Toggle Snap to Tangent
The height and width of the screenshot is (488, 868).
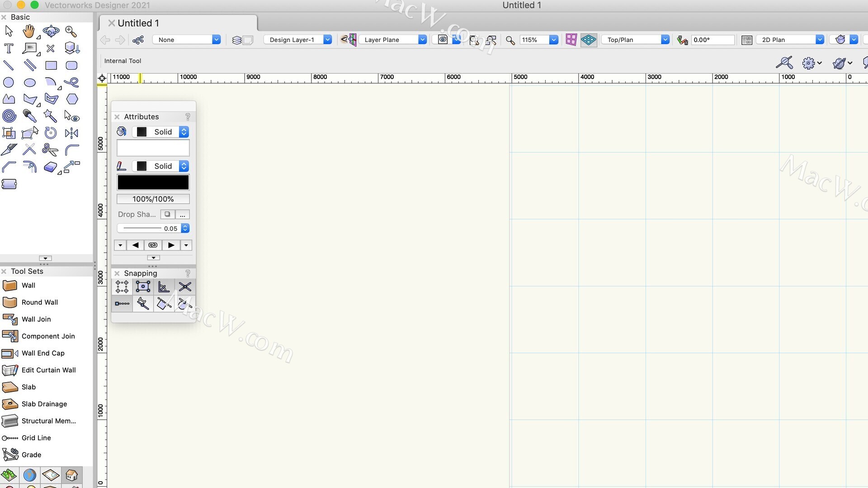pos(185,304)
